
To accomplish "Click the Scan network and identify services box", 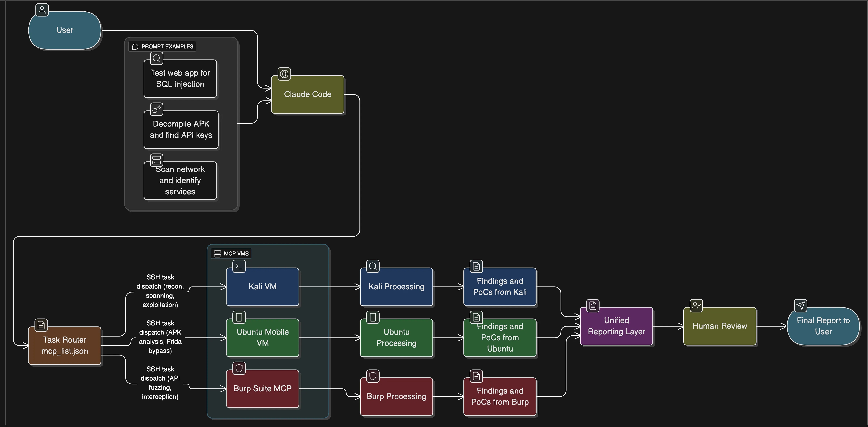I will point(180,181).
